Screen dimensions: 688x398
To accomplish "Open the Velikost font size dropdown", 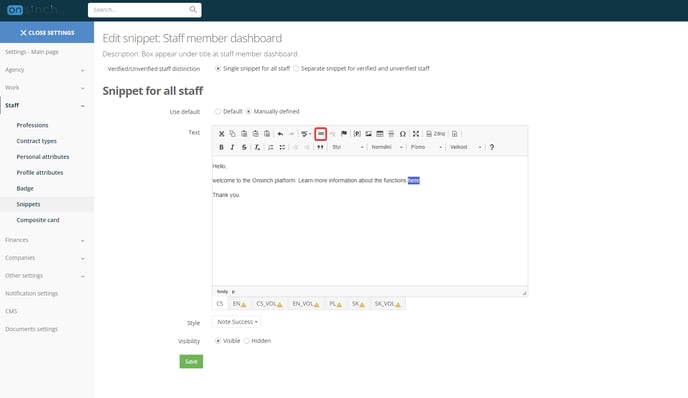I will click(x=466, y=147).
